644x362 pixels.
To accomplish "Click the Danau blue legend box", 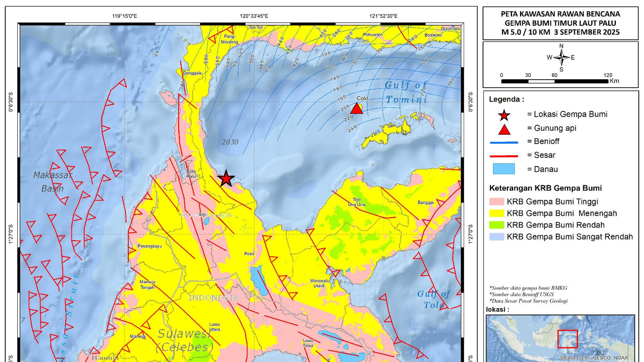I will point(504,169).
